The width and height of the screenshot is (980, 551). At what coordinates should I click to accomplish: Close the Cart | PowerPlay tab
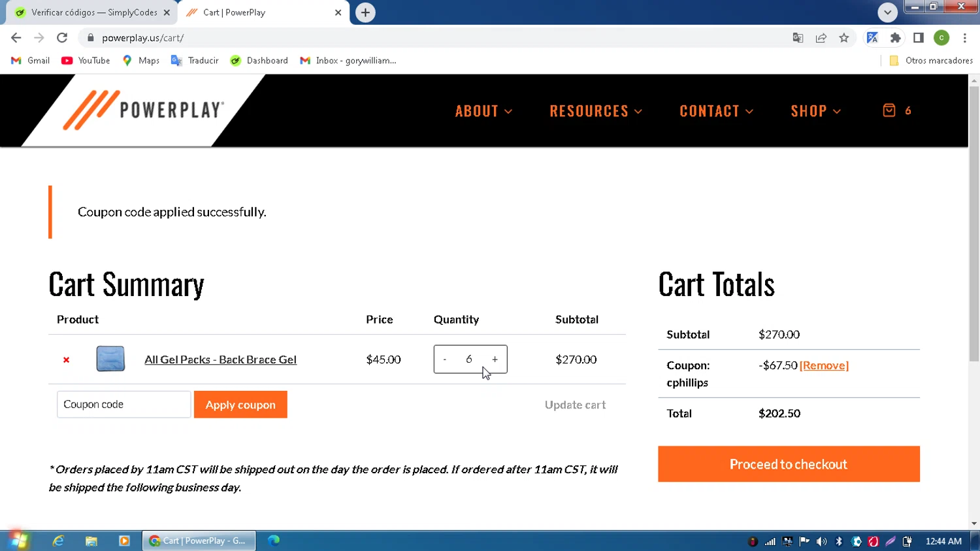(x=338, y=12)
